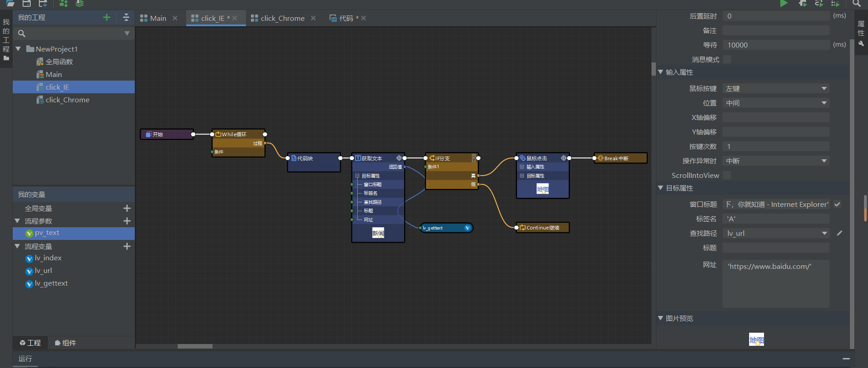
Task: Add a 全局变量 with plus icon
Action: coord(127,208)
